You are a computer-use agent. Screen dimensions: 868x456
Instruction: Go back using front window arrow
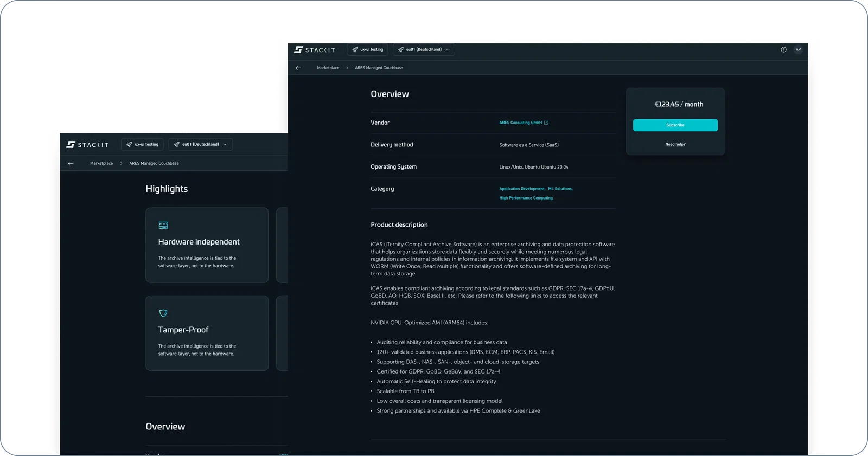298,68
